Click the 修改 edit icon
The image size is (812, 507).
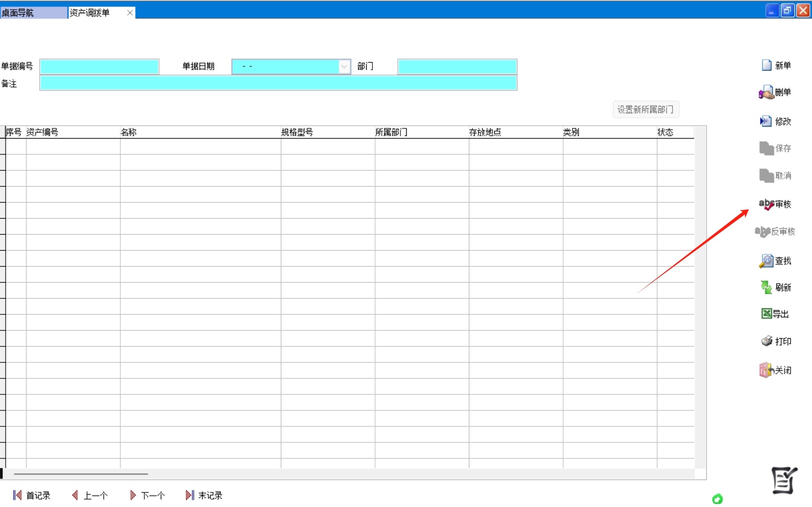766,121
